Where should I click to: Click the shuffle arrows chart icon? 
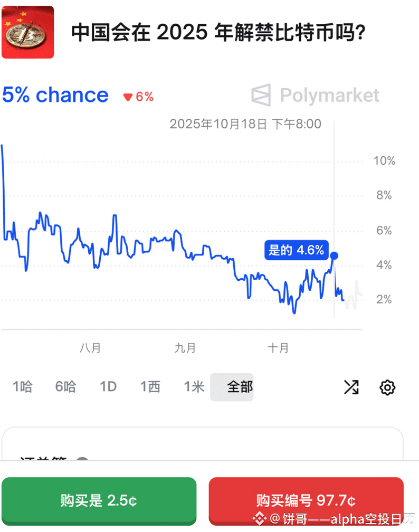click(351, 387)
